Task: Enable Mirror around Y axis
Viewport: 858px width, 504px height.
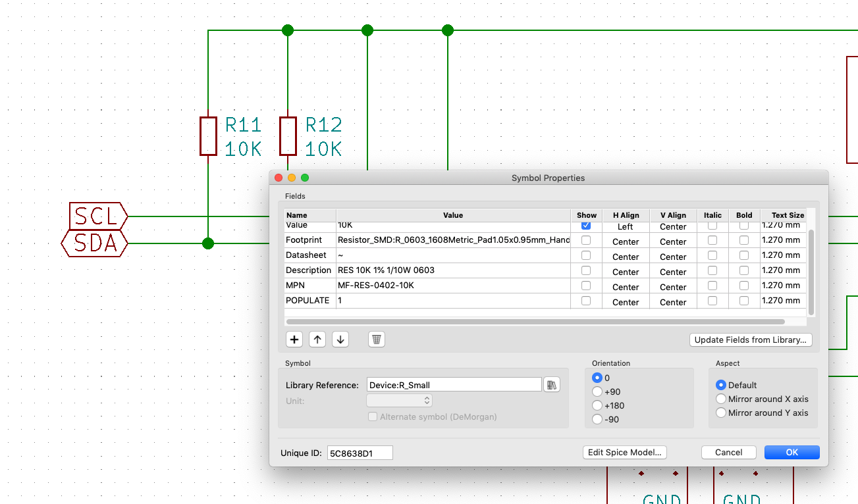Action: click(721, 413)
